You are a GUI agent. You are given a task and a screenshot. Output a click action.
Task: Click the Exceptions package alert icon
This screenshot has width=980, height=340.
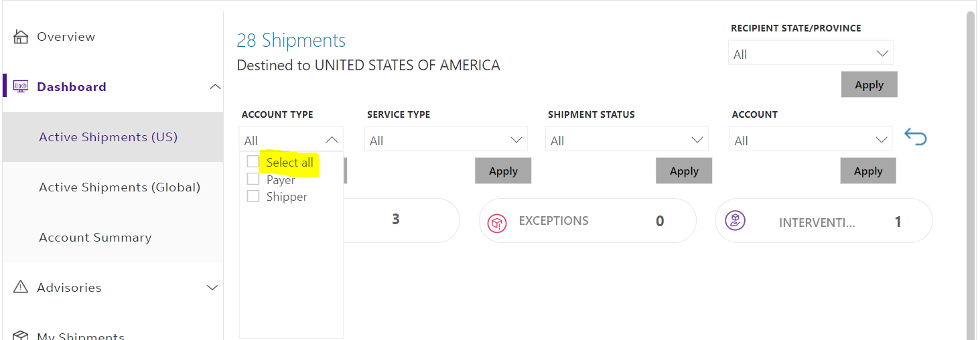pyautogui.click(x=498, y=222)
